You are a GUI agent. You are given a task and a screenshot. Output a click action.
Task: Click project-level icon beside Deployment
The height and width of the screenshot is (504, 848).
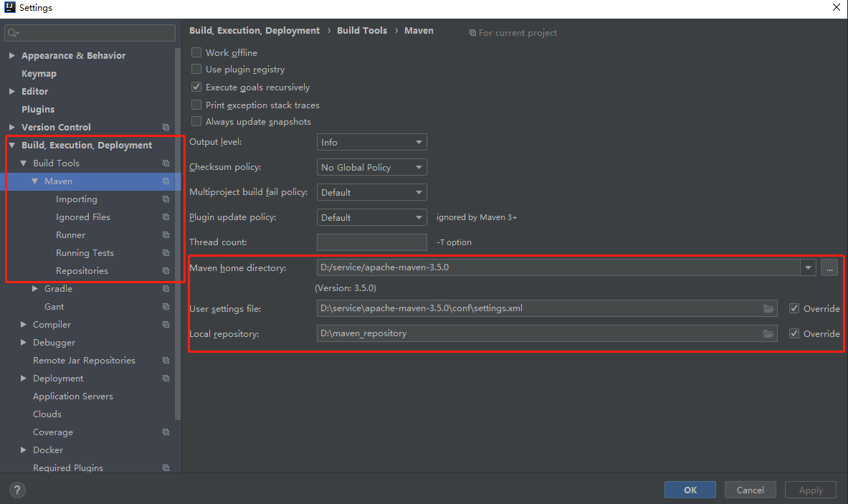(x=166, y=378)
